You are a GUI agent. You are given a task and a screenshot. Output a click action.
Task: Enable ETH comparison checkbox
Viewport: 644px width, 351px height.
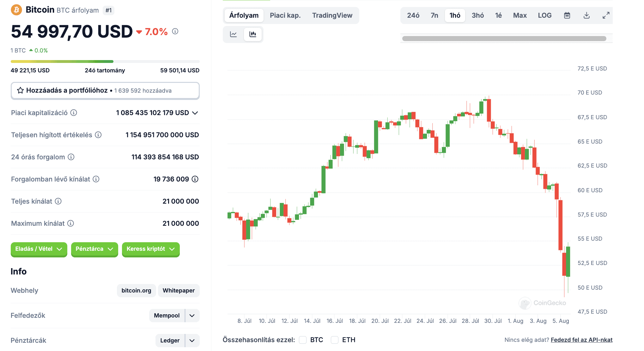335,340
